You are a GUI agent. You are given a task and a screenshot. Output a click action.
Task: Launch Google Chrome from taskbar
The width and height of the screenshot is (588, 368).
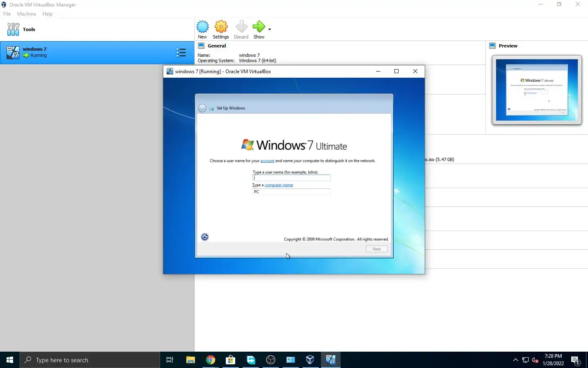pyautogui.click(x=211, y=360)
